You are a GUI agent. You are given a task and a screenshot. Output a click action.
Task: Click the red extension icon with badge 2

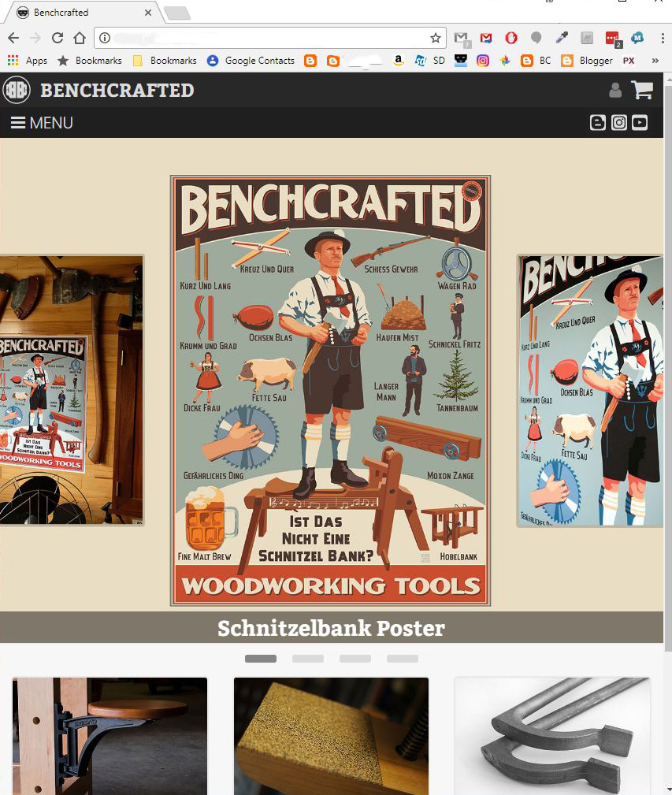[x=613, y=37]
